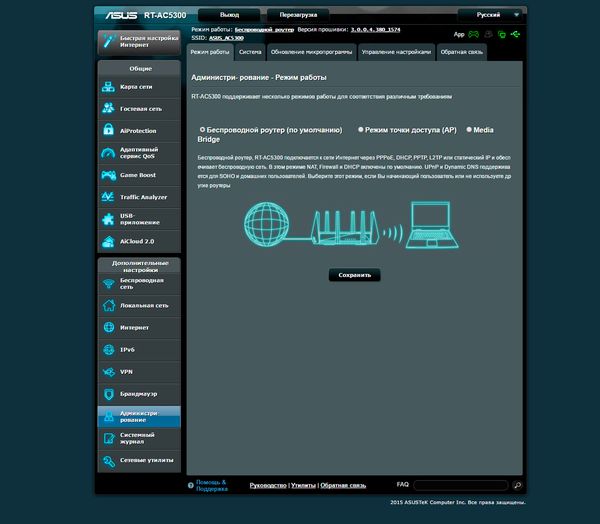The height and width of the screenshot is (524, 600).
Task: Click the IPv6 sidebar icon
Action: pos(108,349)
